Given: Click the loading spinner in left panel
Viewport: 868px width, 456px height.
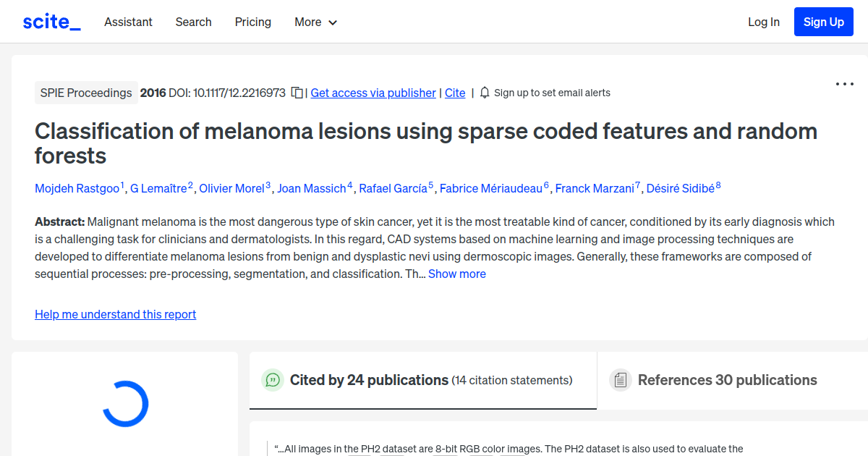Looking at the screenshot, I should [x=124, y=404].
